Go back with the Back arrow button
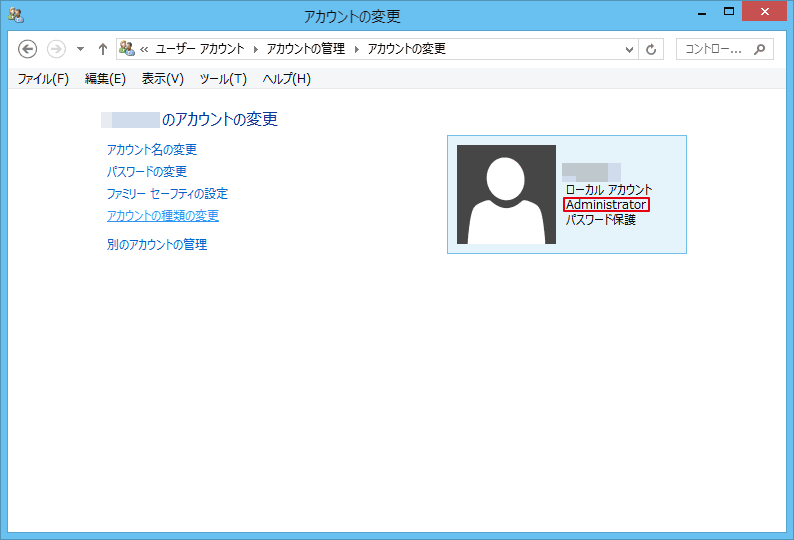The width and height of the screenshot is (794, 540). coord(27,49)
